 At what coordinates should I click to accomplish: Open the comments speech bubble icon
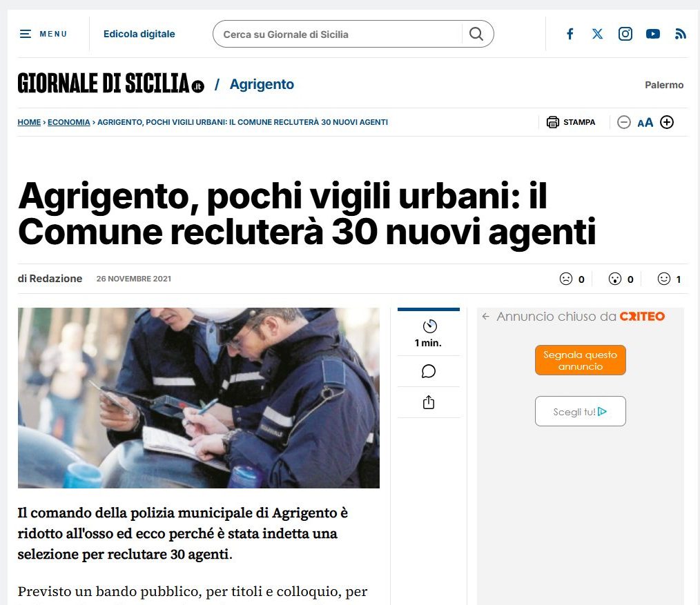pyautogui.click(x=429, y=371)
